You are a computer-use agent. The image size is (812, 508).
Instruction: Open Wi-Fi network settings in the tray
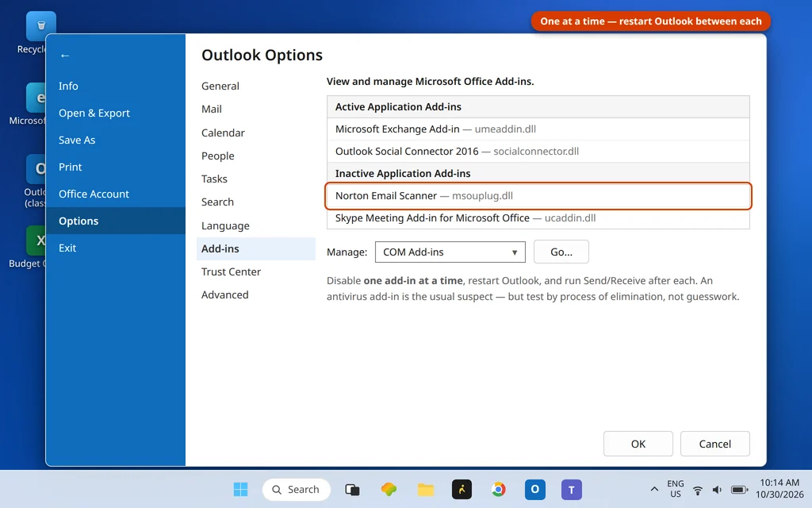pos(698,490)
